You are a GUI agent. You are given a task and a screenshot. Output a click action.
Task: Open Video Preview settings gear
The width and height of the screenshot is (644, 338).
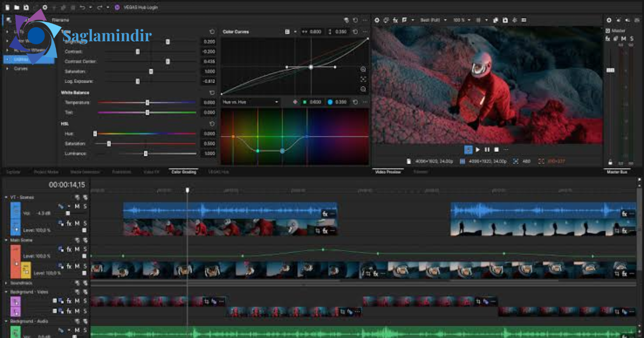[x=377, y=20]
